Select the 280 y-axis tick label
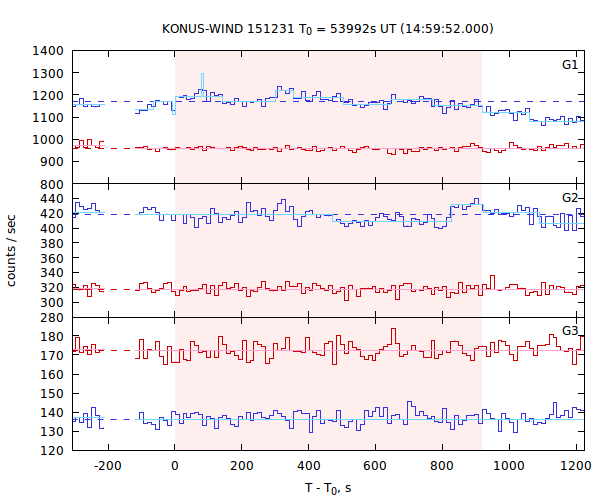 point(52,318)
